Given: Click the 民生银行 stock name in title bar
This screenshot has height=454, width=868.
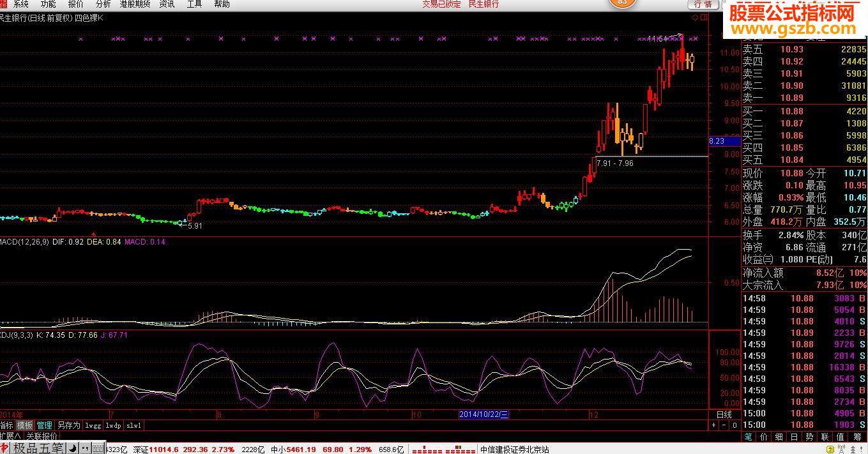Looking at the screenshot, I should tap(483, 4).
